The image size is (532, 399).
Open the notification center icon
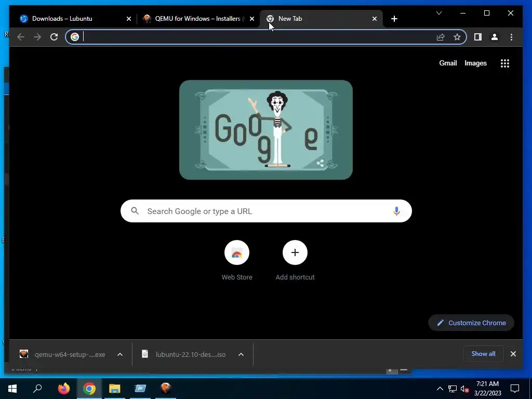tap(515, 389)
